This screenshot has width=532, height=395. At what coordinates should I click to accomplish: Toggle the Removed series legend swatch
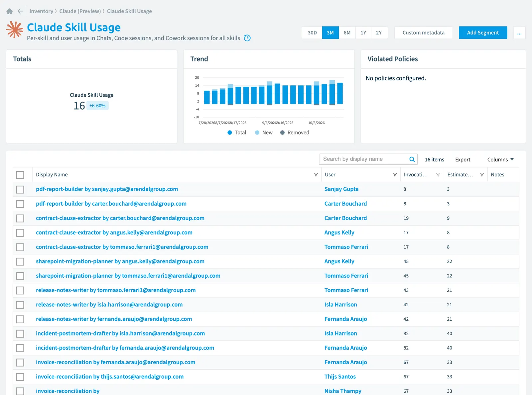(x=282, y=133)
